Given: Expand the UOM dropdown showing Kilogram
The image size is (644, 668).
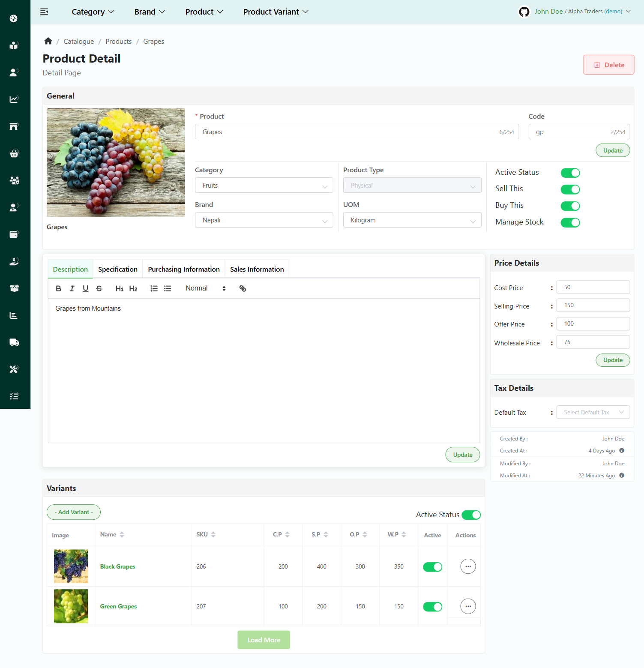Looking at the screenshot, I should point(412,220).
